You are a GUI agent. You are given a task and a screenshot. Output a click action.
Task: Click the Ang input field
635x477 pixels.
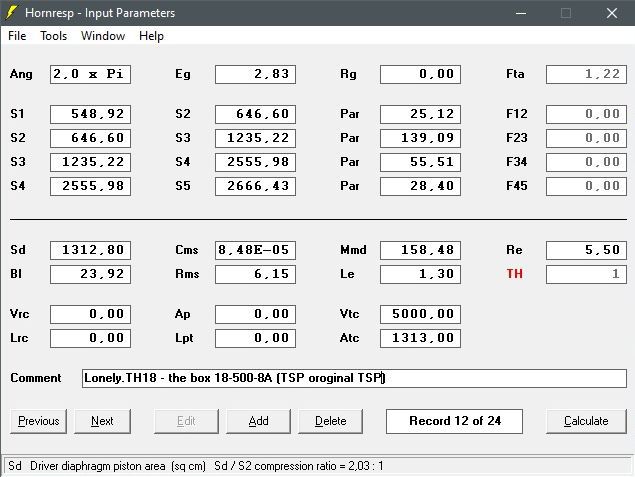pyautogui.click(x=90, y=74)
